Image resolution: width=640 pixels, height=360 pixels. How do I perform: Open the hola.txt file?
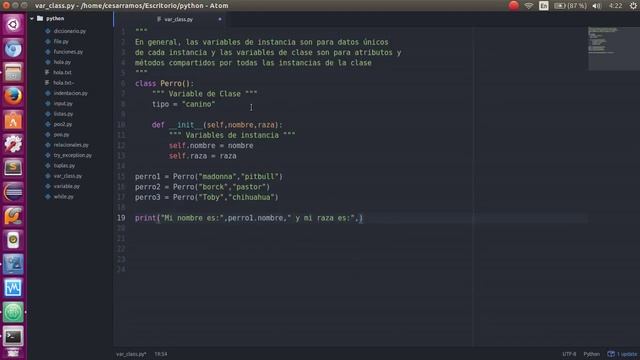click(62, 72)
